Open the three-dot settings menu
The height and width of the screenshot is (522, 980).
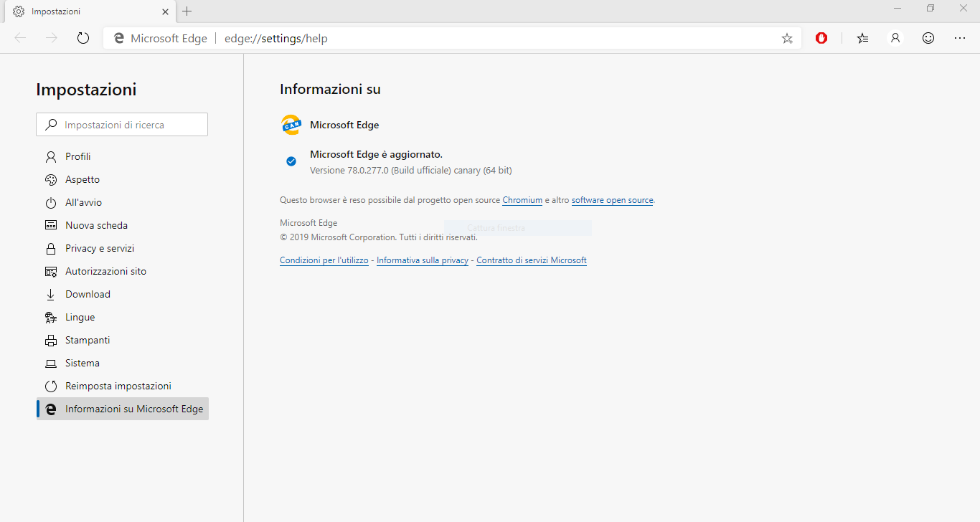[961, 38]
